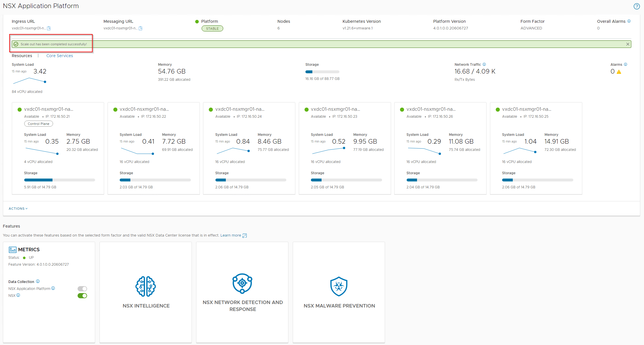Enable NSX Application Platform data collection toggle

tap(82, 289)
